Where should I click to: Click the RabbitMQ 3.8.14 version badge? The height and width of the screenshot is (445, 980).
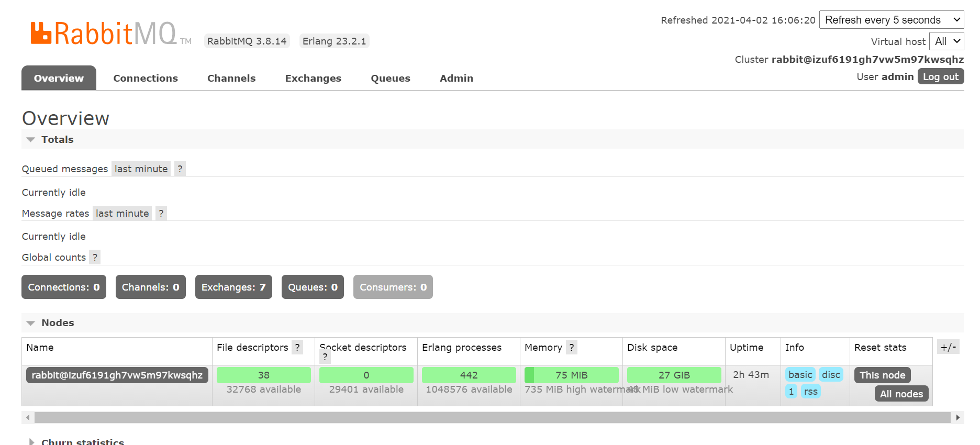coord(247,41)
